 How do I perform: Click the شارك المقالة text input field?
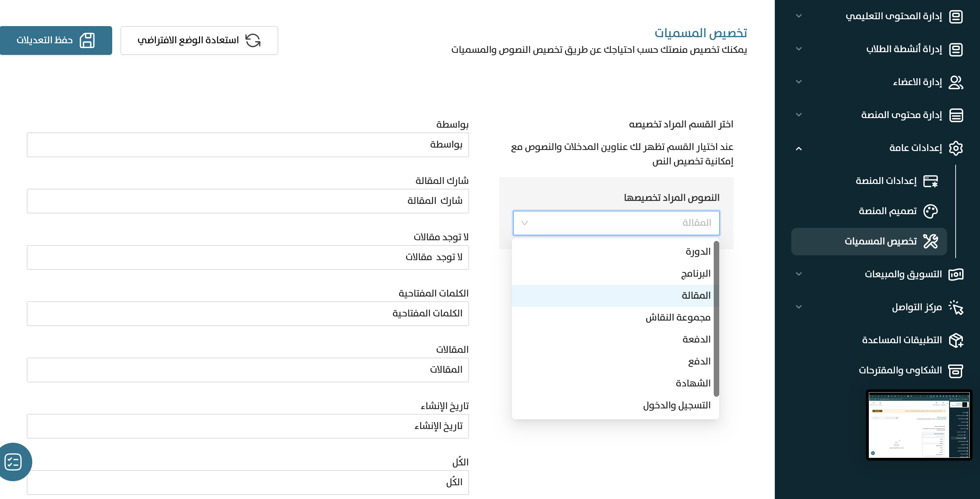click(248, 201)
